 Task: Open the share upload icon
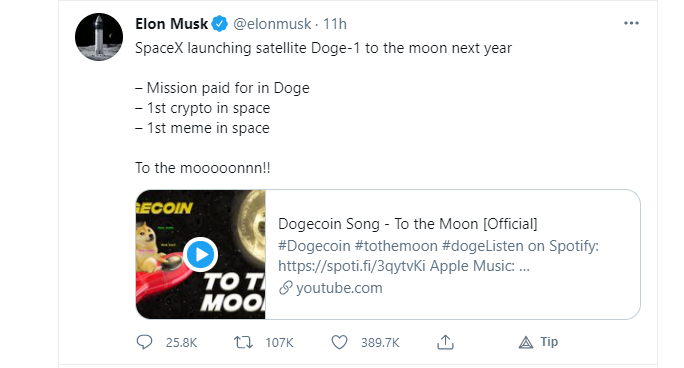[445, 342]
